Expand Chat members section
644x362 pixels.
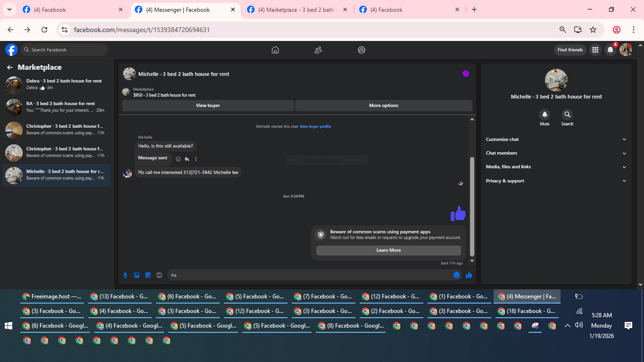[556, 153]
